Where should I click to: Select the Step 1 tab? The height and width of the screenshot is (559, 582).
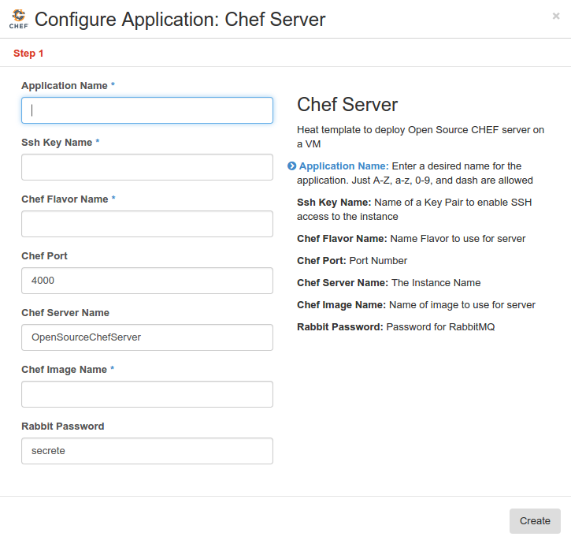pyautogui.click(x=28, y=53)
